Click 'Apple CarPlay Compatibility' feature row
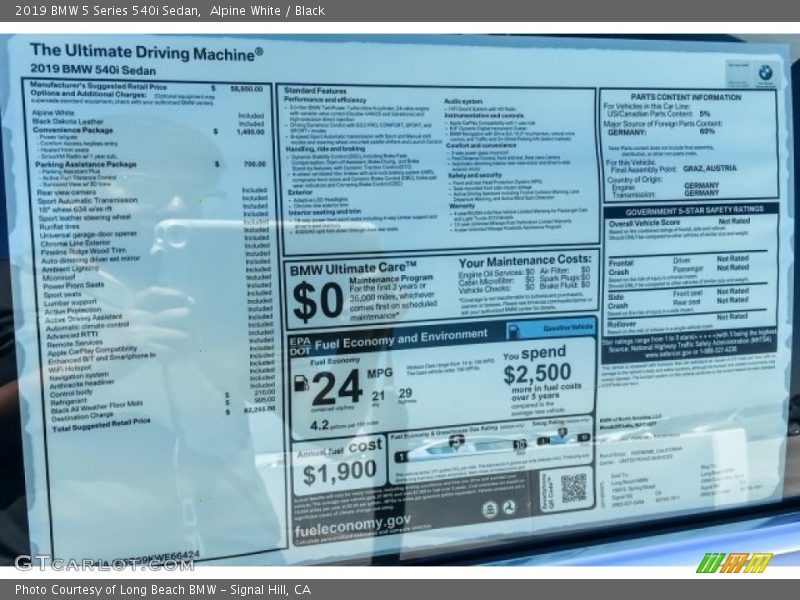 pos(161,350)
